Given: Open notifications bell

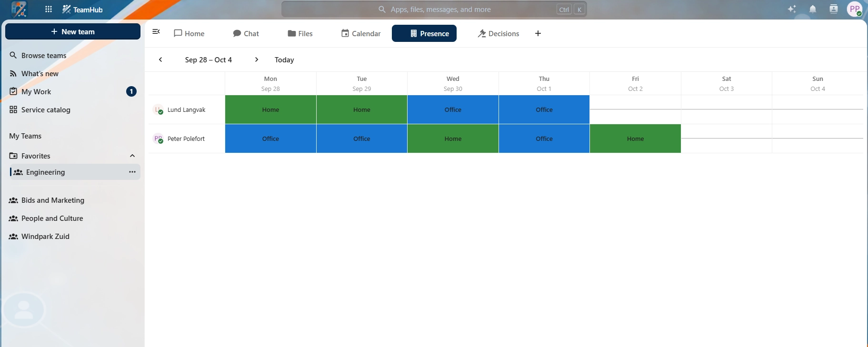Looking at the screenshot, I should (x=813, y=10).
